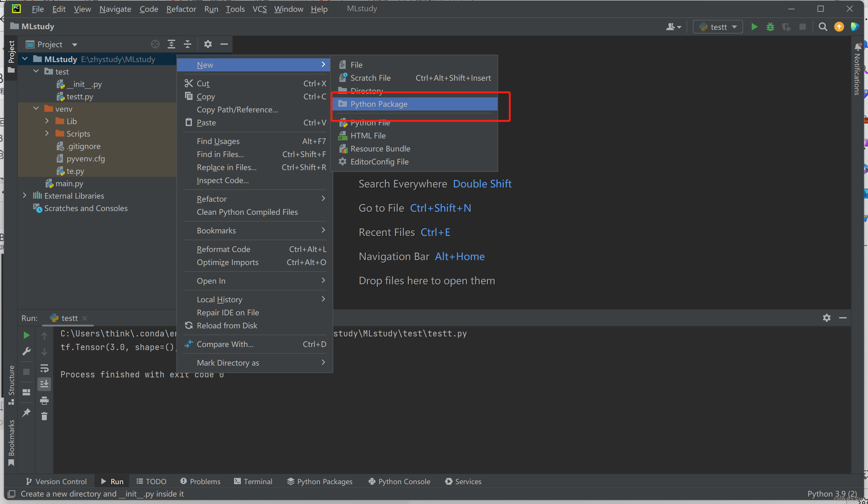Print the console output via printer icon

[x=44, y=401]
